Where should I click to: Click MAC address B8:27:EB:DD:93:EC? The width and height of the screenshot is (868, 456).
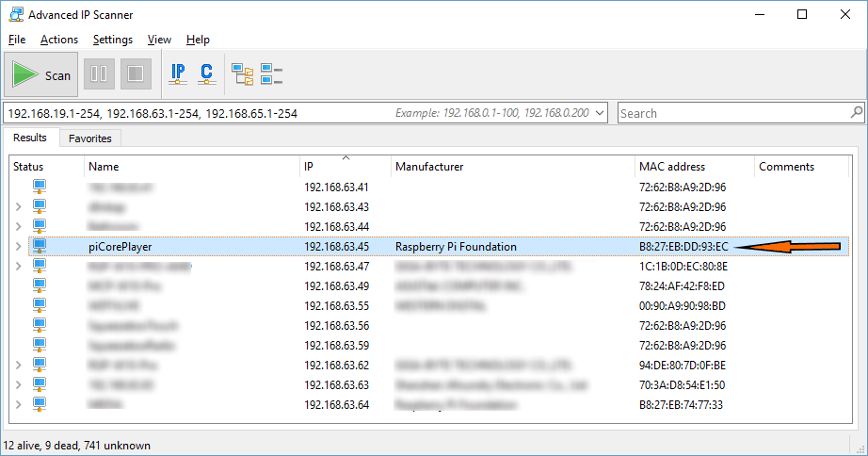tap(683, 247)
